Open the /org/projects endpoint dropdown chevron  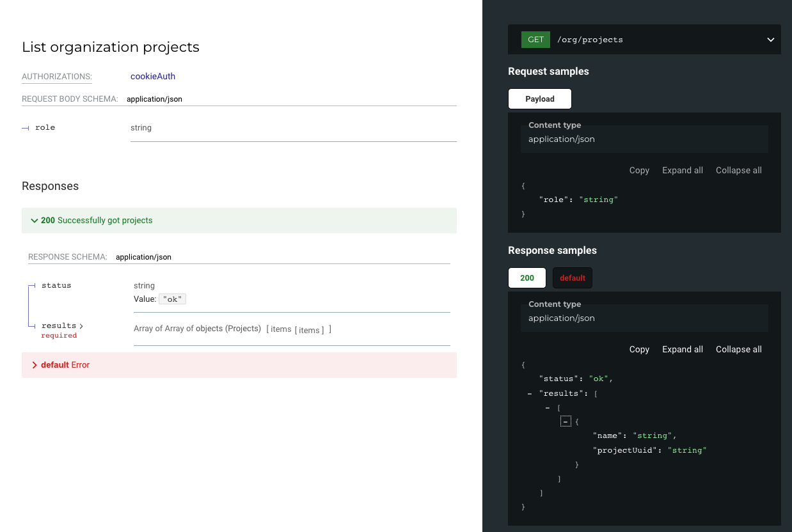click(770, 40)
